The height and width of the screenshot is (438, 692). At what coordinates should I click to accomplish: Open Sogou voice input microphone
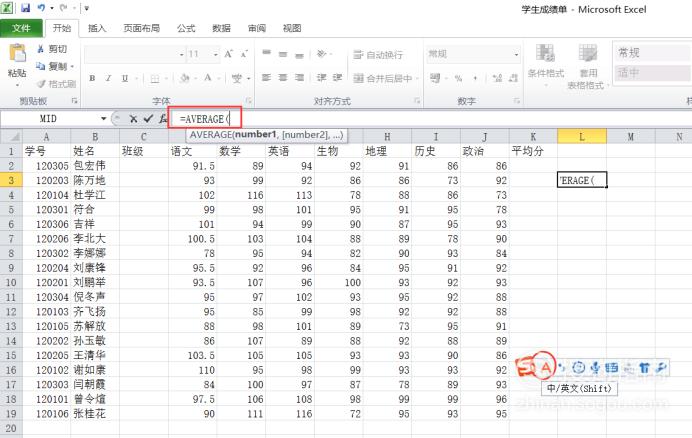(x=595, y=367)
